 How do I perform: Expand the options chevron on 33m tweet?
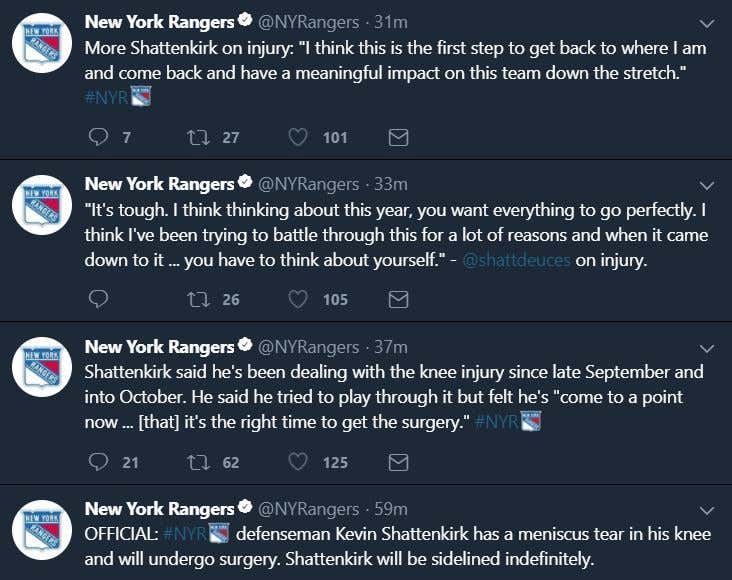tap(707, 185)
